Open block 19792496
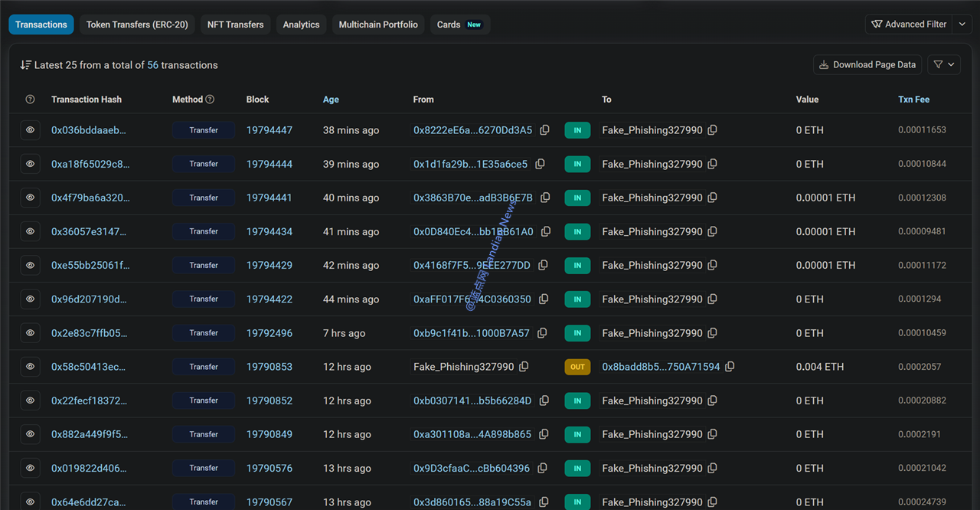 (x=269, y=333)
